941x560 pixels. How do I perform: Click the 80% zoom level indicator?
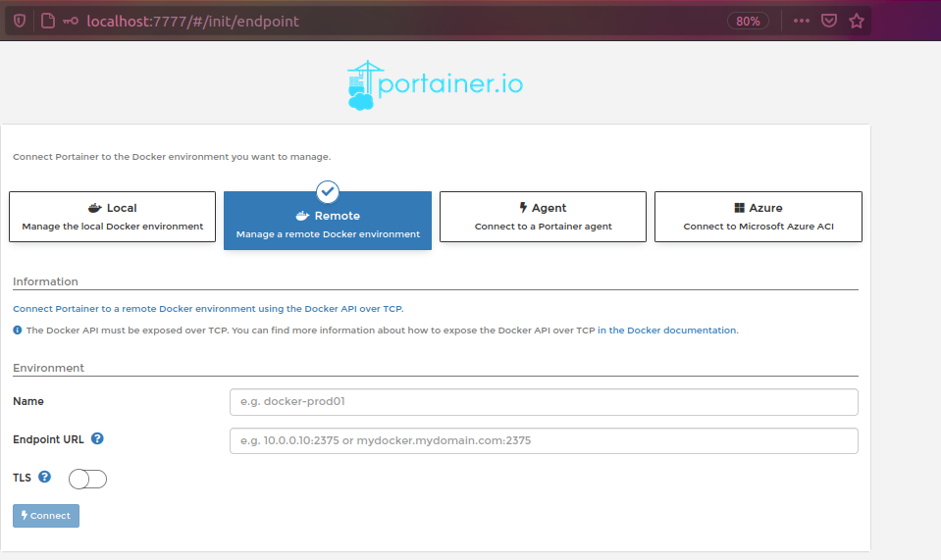(748, 21)
